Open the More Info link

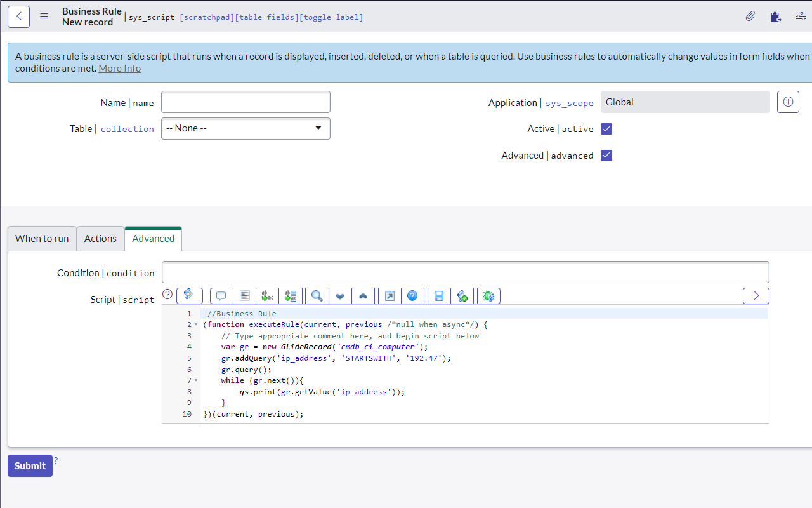(x=120, y=68)
